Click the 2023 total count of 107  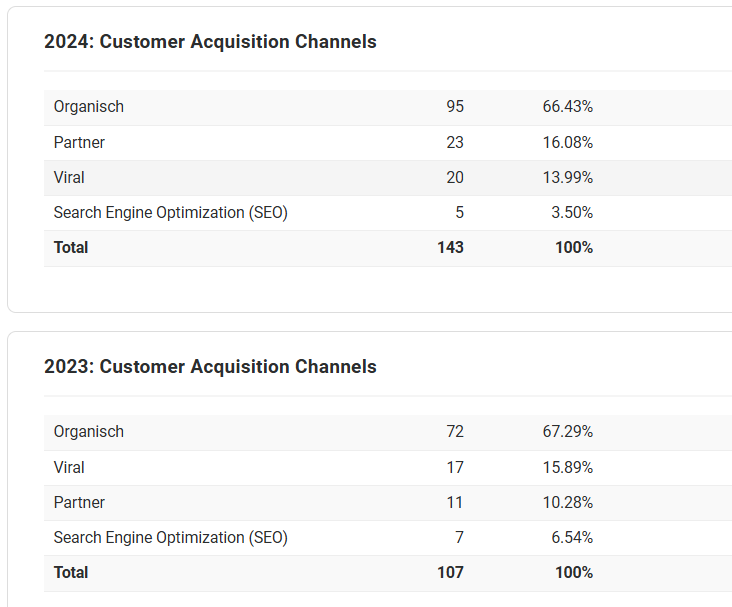tap(450, 573)
